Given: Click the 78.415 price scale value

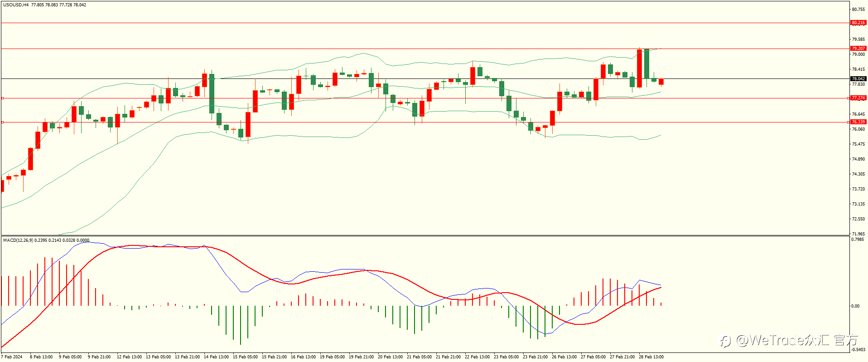Looking at the screenshot, I should click(858, 69).
